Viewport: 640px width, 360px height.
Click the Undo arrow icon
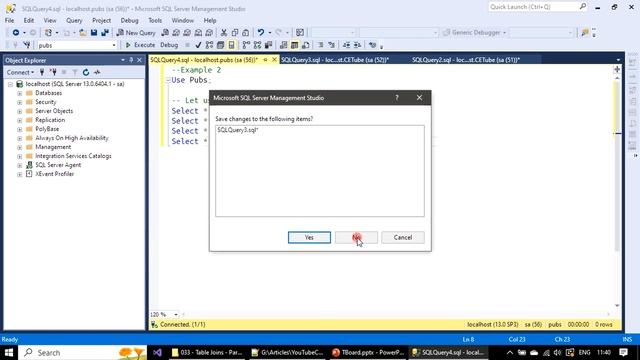tap(260, 33)
